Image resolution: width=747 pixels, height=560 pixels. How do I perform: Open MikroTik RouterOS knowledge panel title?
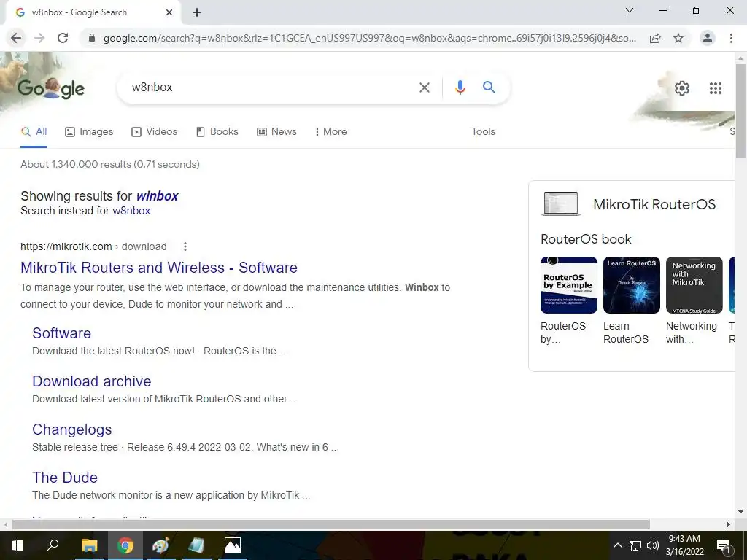(654, 205)
